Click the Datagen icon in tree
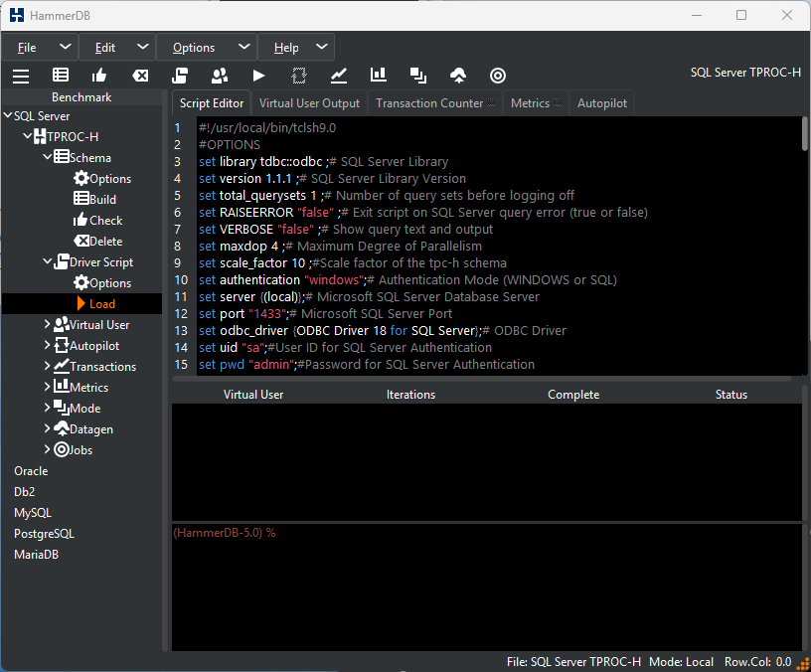 point(62,428)
